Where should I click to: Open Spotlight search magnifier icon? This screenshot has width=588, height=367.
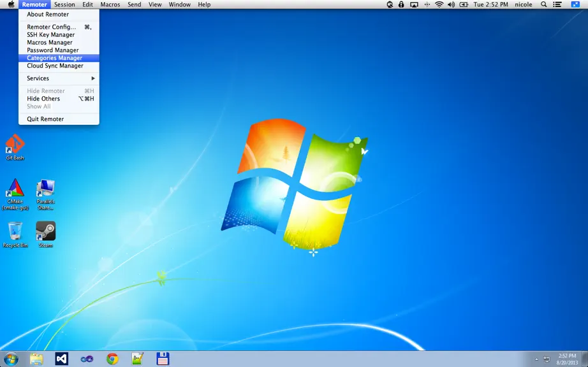(x=543, y=4)
